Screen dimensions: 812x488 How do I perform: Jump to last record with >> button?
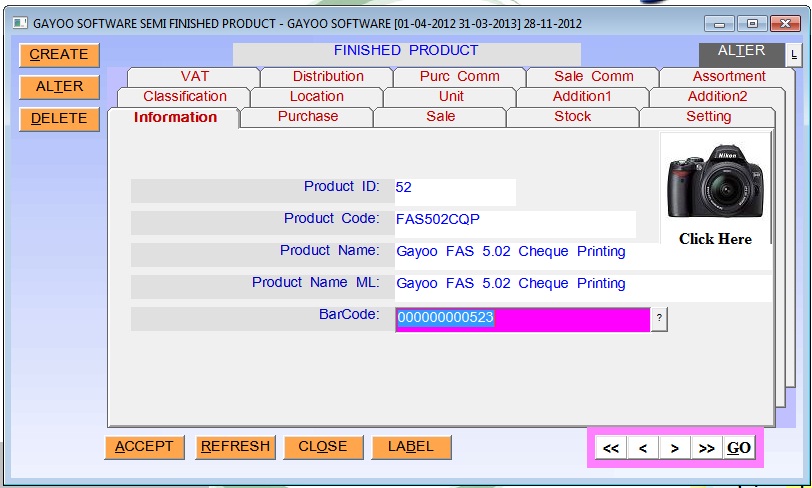pos(707,448)
